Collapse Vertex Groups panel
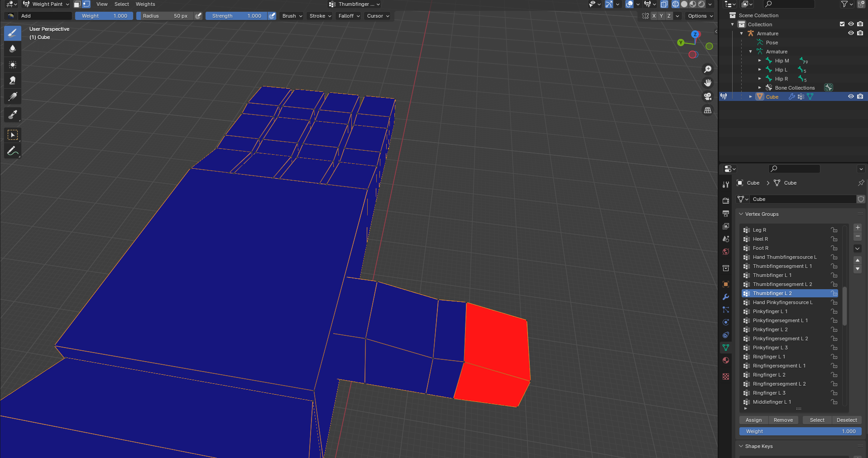868x458 pixels. click(741, 214)
